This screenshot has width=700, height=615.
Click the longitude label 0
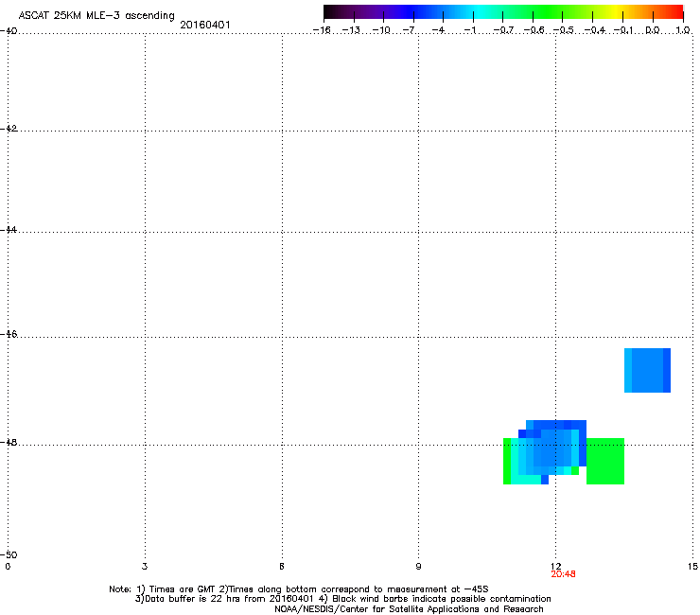(8, 567)
